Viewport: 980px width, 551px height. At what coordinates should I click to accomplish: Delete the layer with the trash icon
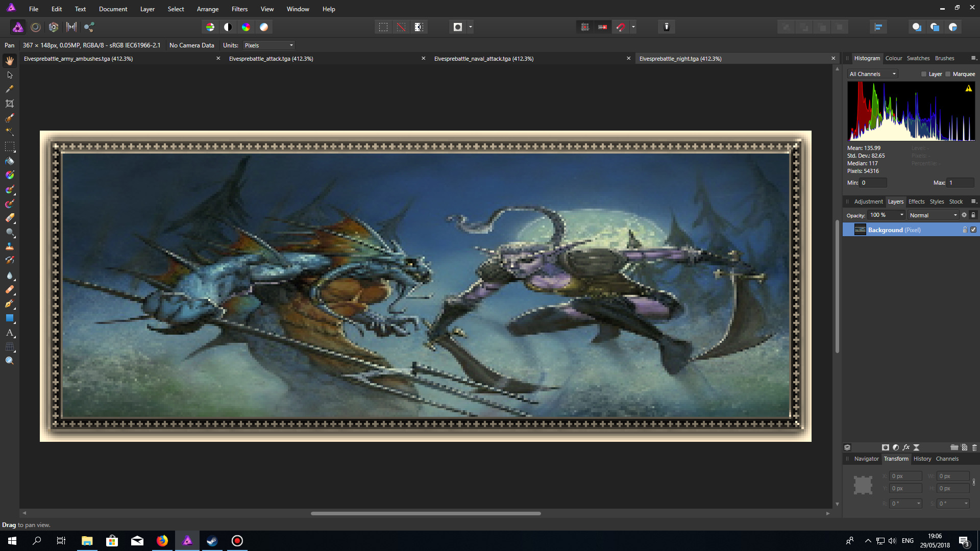click(x=974, y=447)
